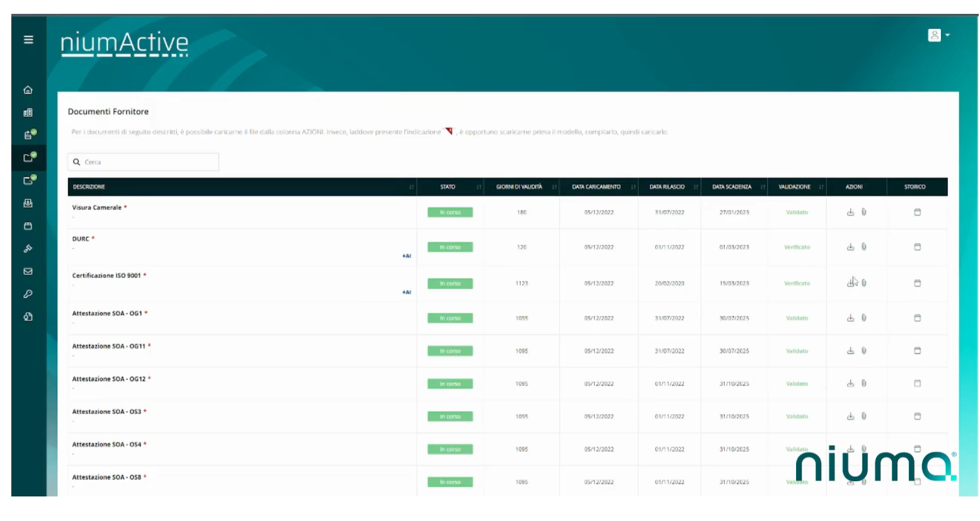
Task: Open history for Visura Camerale
Action: [917, 212]
